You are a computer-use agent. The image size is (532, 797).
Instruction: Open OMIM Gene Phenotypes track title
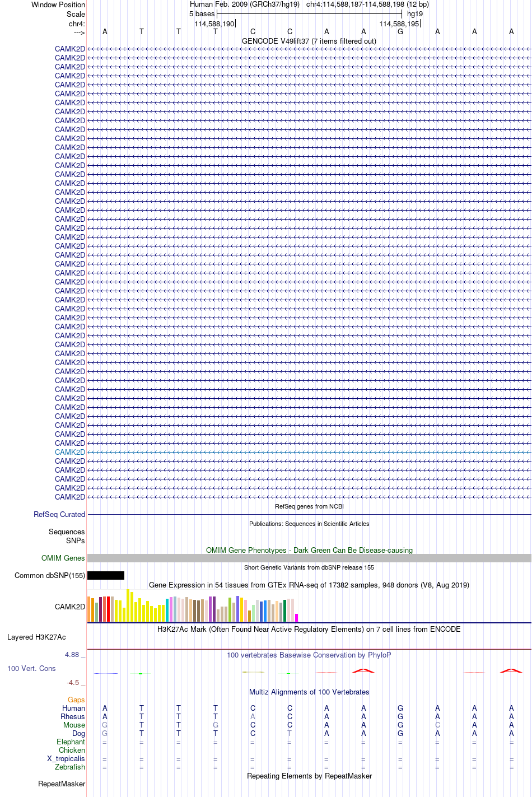point(309,551)
